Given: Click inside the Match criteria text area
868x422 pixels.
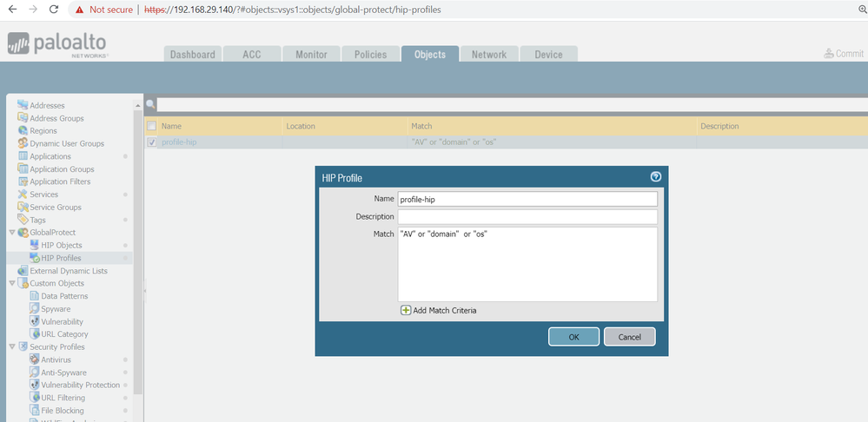Looking at the screenshot, I should [x=527, y=264].
